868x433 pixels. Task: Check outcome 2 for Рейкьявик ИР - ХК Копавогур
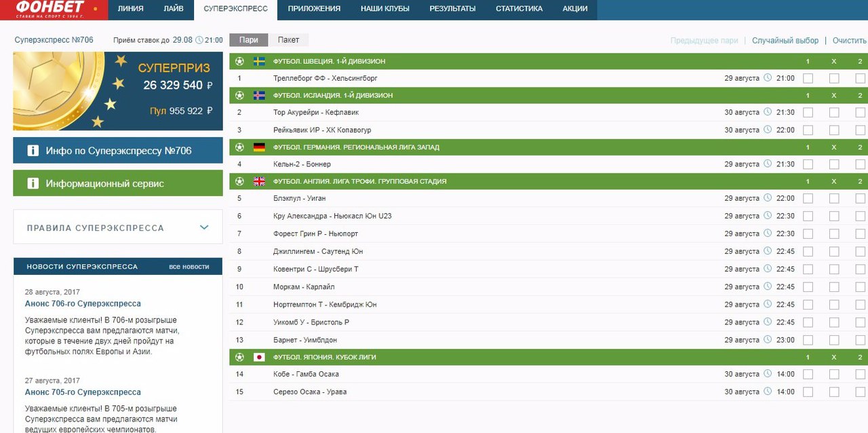pos(860,130)
